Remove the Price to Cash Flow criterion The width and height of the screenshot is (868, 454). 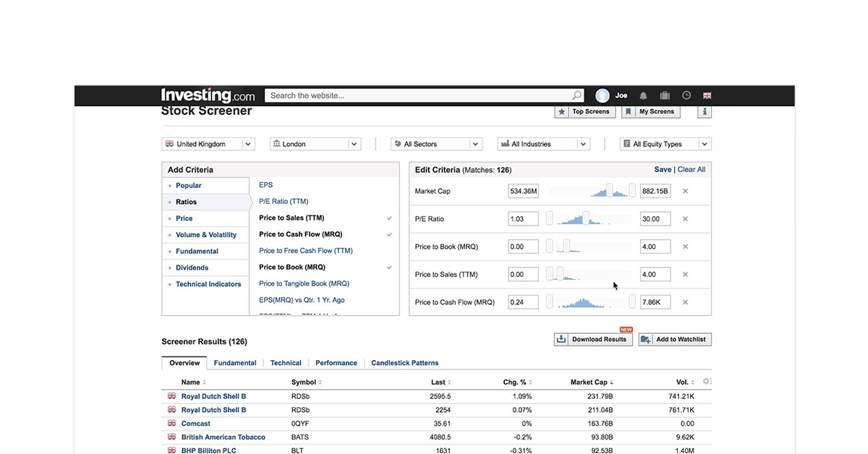(685, 302)
